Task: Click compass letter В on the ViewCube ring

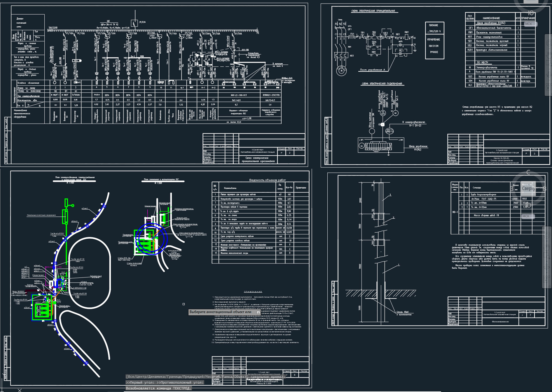Action: click(544, 189)
